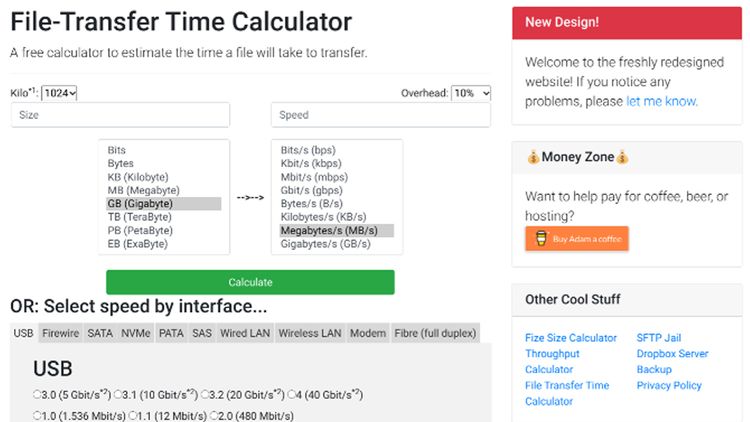Open the Kilo 1024 dropdown
Screen dimensions: 750x422
pos(59,93)
